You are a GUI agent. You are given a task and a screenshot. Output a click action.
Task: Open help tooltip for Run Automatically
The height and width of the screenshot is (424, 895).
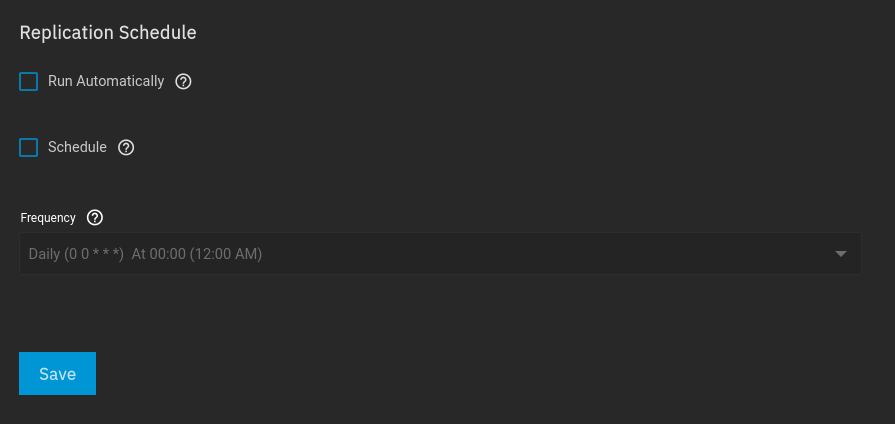click(x=183, y=82)
